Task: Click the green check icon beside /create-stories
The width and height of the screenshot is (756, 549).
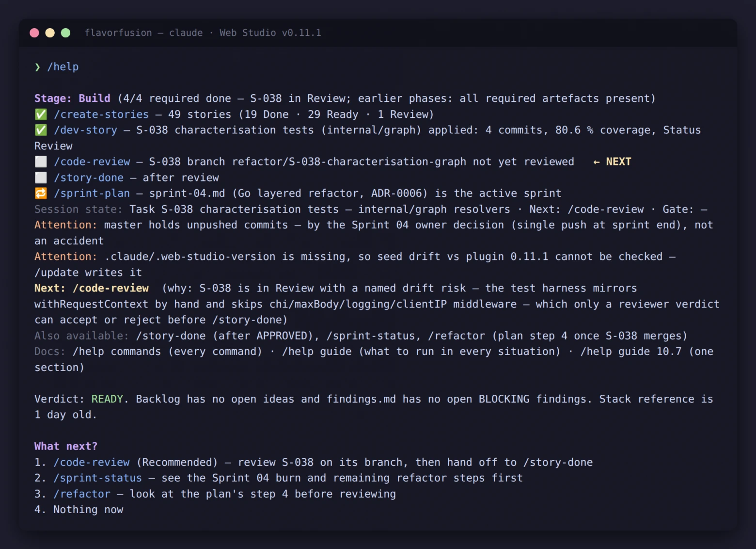Action: 41,114
